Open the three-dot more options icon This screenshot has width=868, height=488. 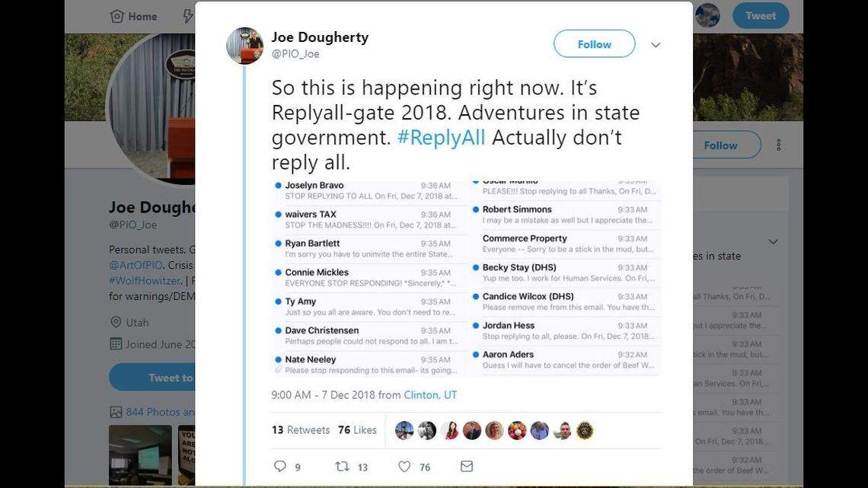778,145
